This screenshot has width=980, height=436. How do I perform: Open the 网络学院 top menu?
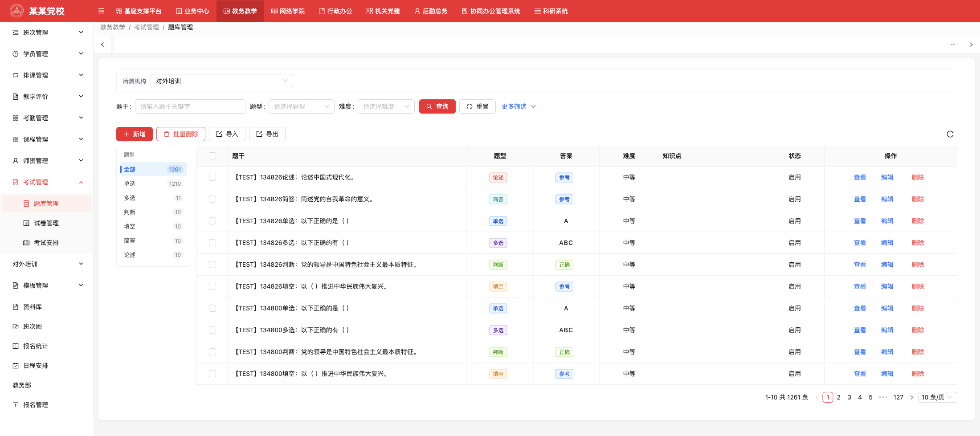click(x=288, y=11)
